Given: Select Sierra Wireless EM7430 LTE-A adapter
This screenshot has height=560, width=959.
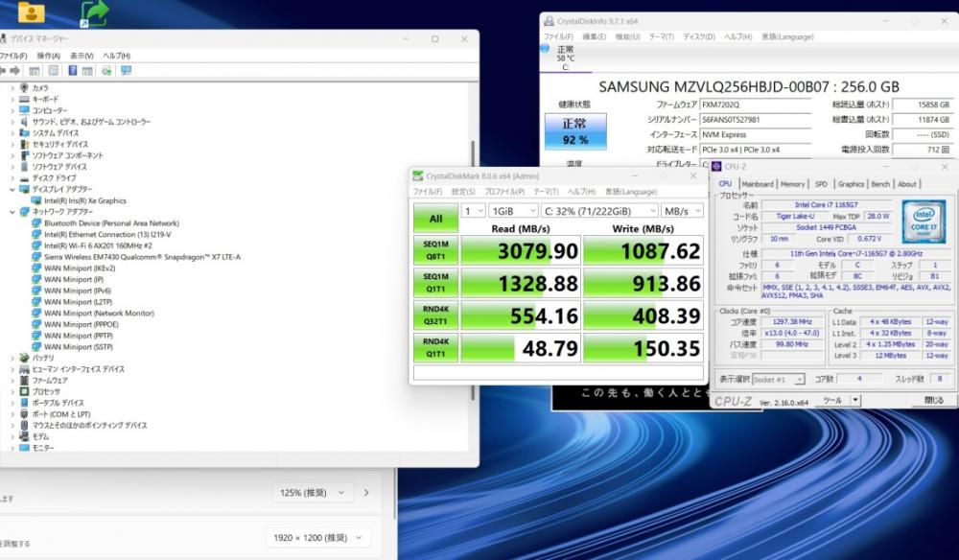Looking at the screenshot, I should tap(142, 257).
